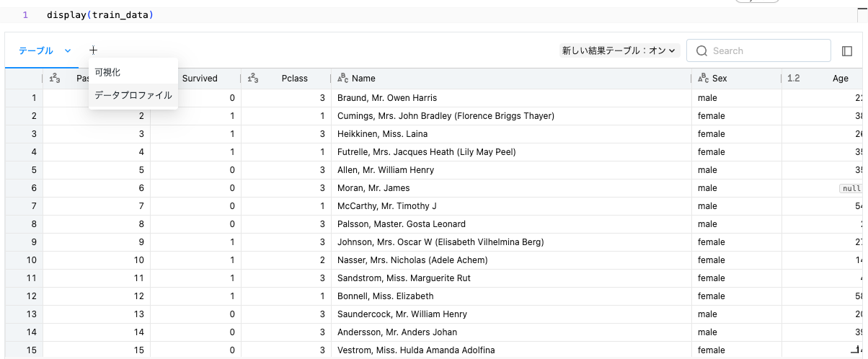
Task: Click the display(train_data) code line
Action: [100, 14]
